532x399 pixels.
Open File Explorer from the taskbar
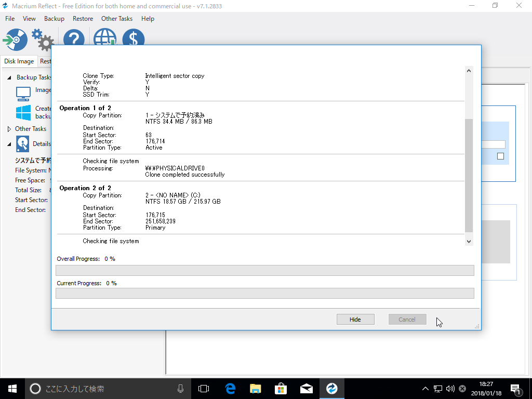tap(256, 389)
